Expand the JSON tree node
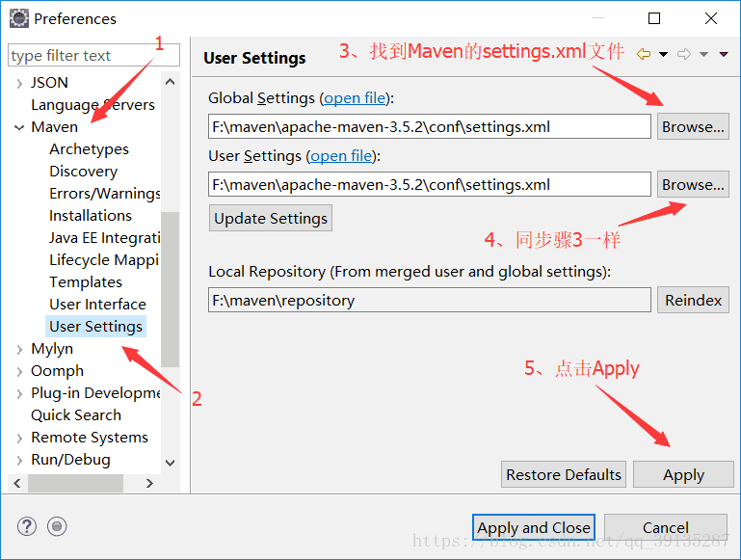Screen dimensions: 741x560 point(19,84)
